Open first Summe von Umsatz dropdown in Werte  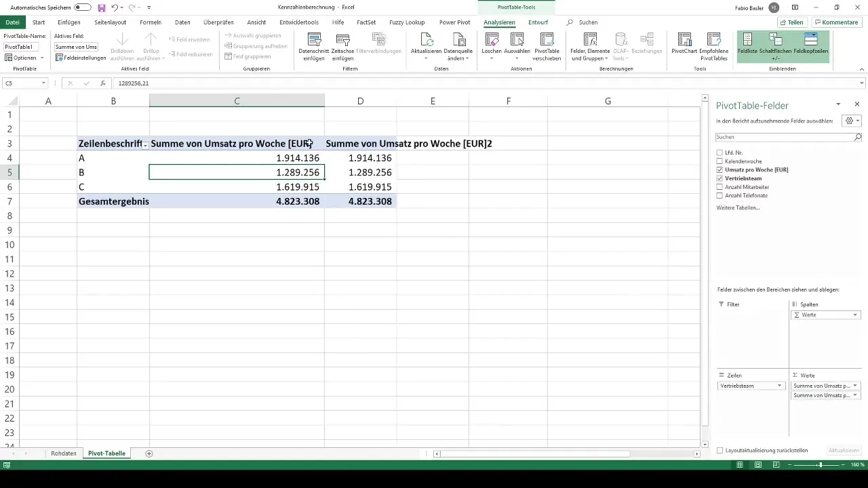855,386
